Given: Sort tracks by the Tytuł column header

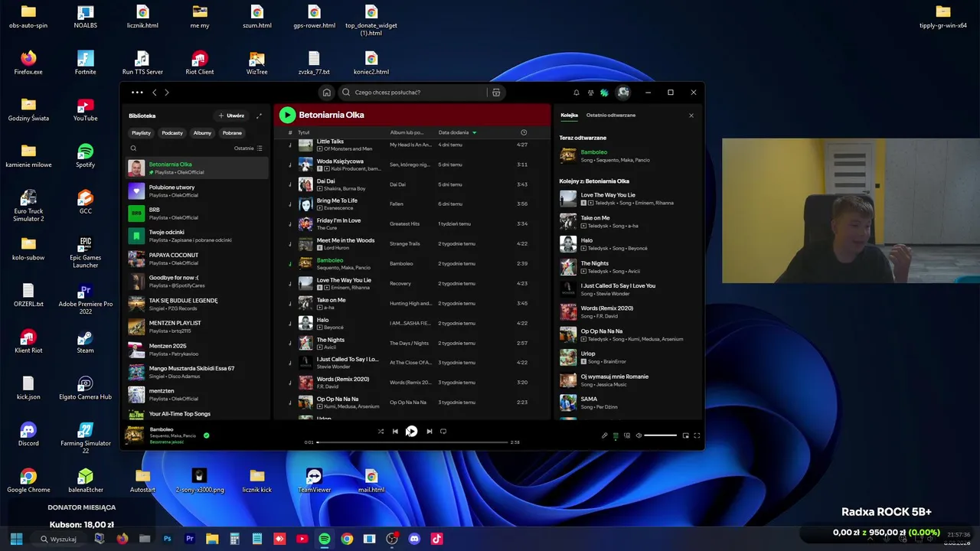Looking at the screenshot, I should point(303,132).
